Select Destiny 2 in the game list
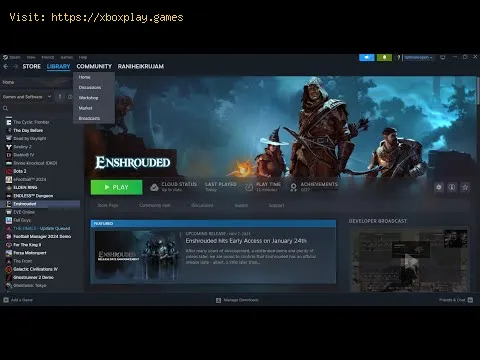Viewport: 480px width, 360px height. click(22, 147)
